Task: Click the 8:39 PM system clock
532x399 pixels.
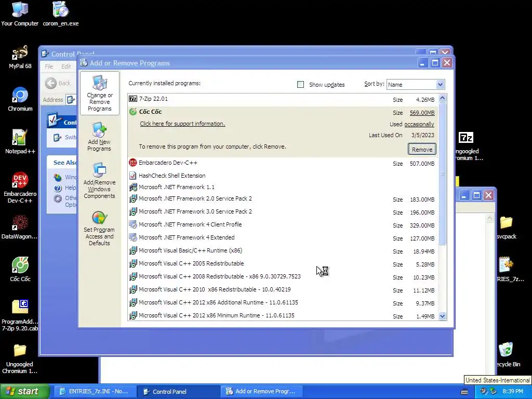Action: point(513,392)
